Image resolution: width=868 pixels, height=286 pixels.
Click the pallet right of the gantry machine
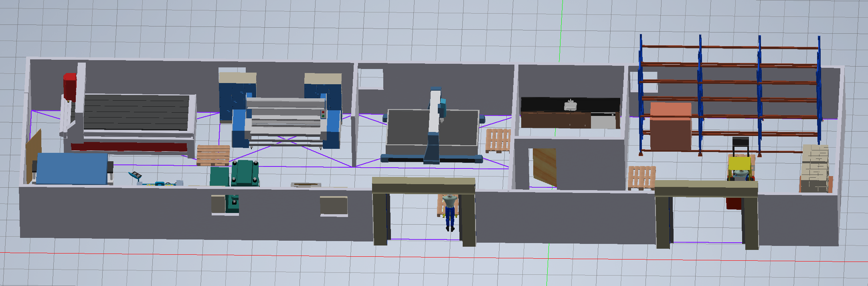pos(498,140)
